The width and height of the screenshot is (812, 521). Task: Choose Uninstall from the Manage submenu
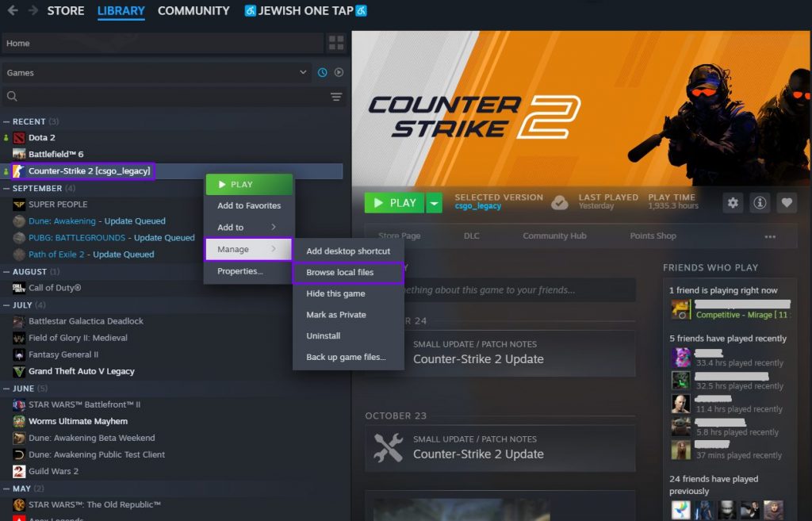pos(324,336)
